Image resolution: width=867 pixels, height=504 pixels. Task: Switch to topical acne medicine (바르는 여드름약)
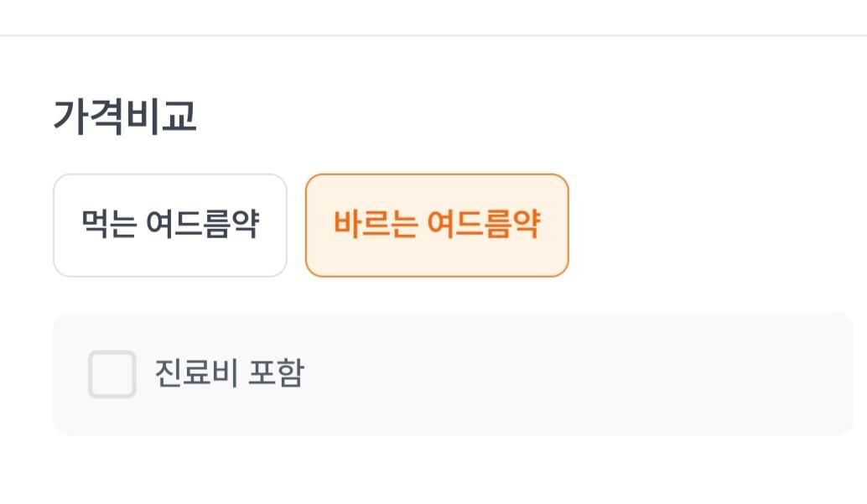click(x=437, y=226)
